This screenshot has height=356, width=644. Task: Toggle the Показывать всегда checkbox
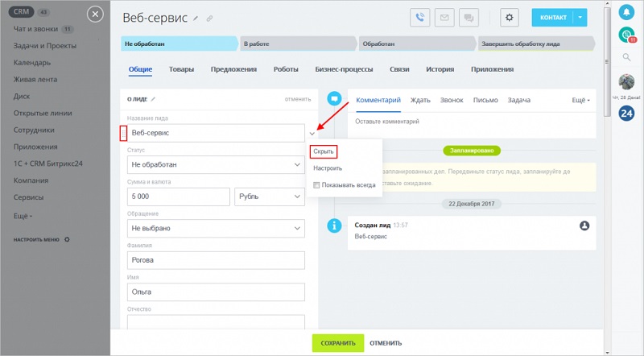pos(316,185)
